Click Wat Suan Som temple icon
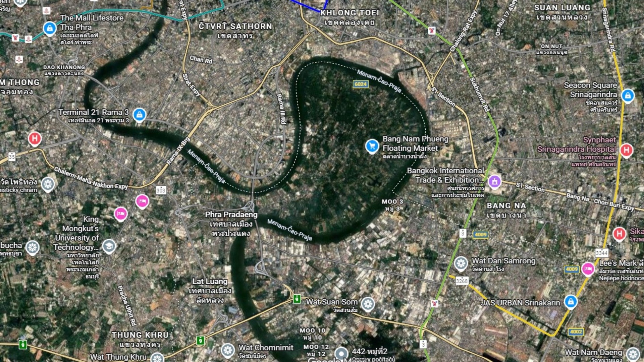The image size is (644, 362). coord(368,304)
